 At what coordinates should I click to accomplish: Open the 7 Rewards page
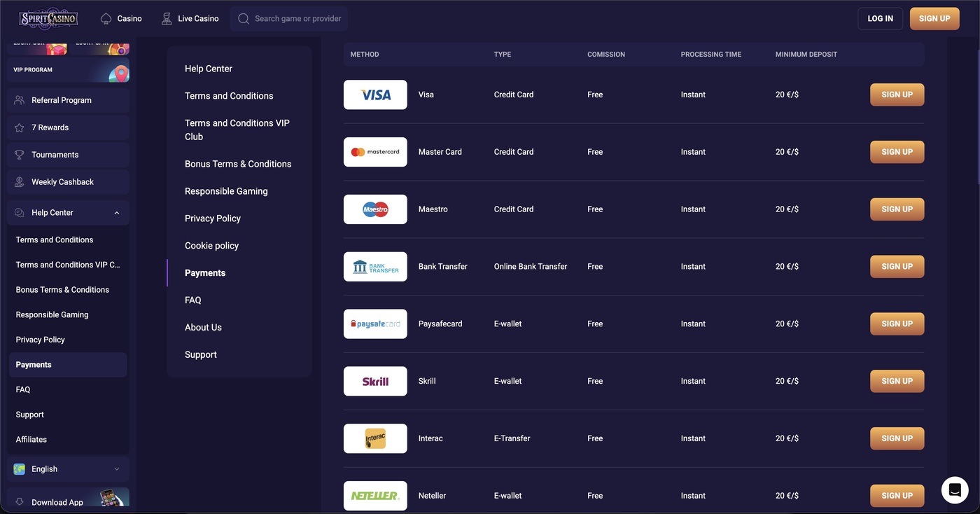pos(68,127)
